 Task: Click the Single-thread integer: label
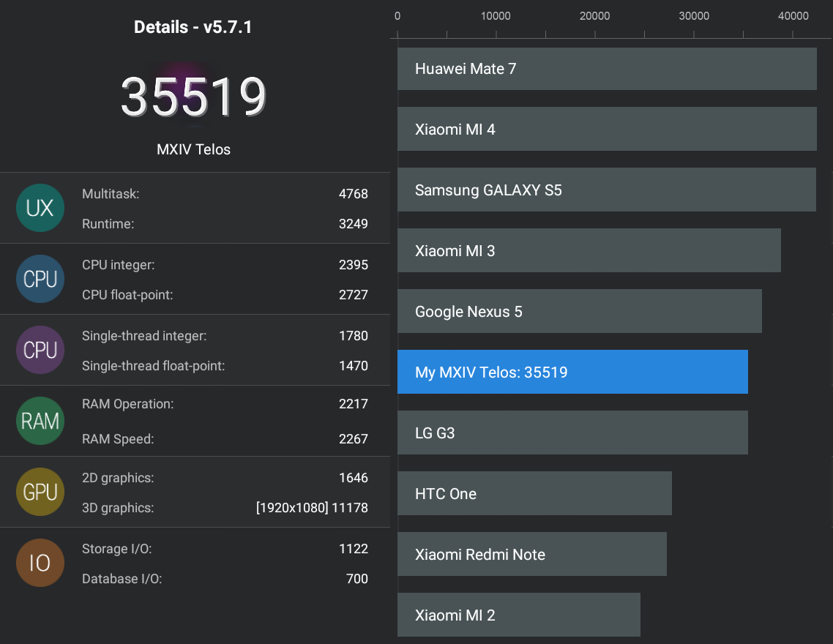click(144, 335)
